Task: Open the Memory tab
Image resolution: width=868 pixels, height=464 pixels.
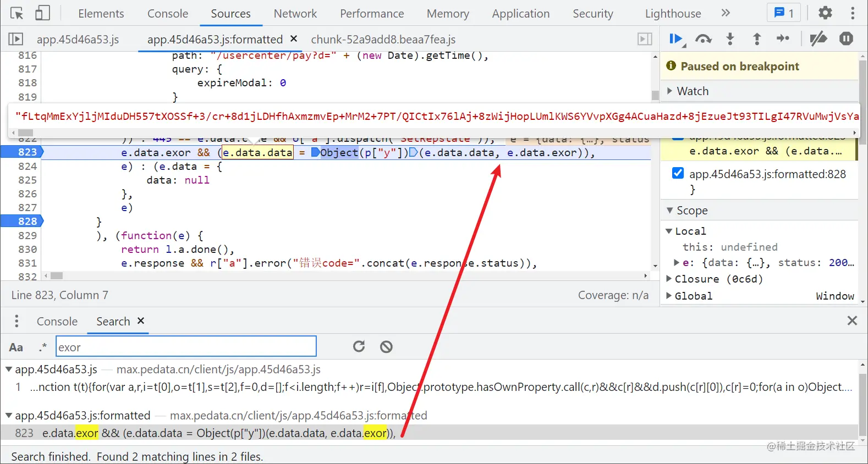Action: point(448,13)
